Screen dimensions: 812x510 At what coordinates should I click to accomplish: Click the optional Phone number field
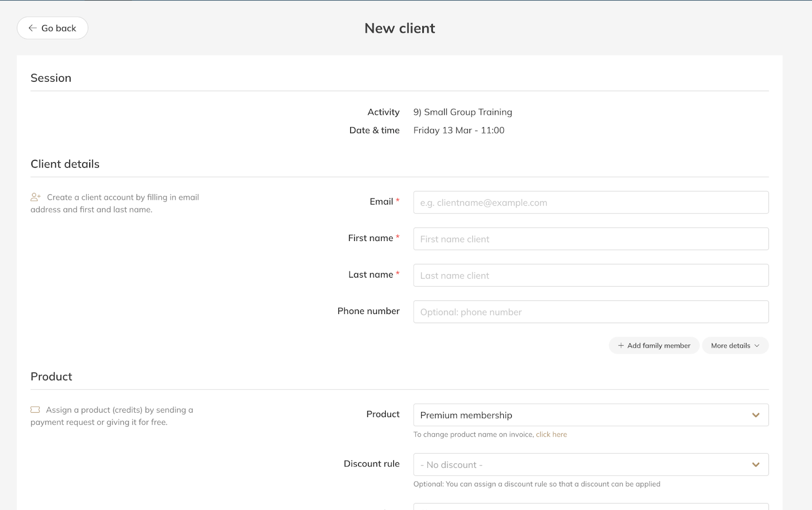[x=591, y=312]
